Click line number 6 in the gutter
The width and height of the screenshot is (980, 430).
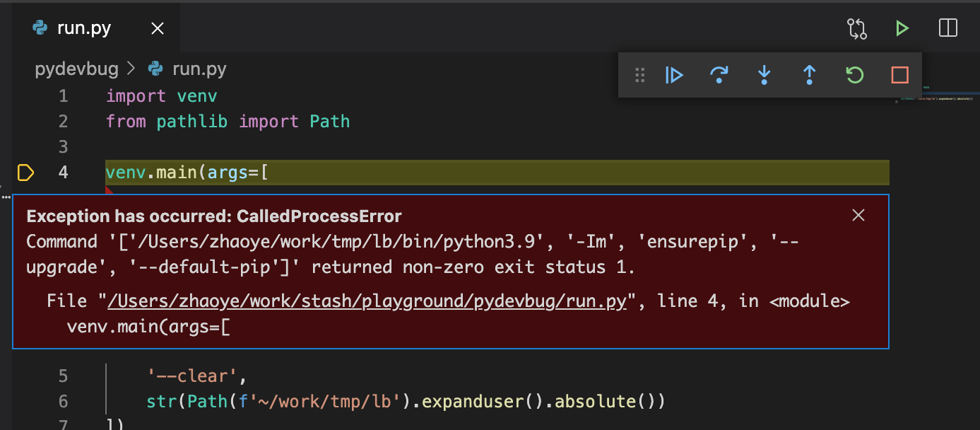coord(62,401)
